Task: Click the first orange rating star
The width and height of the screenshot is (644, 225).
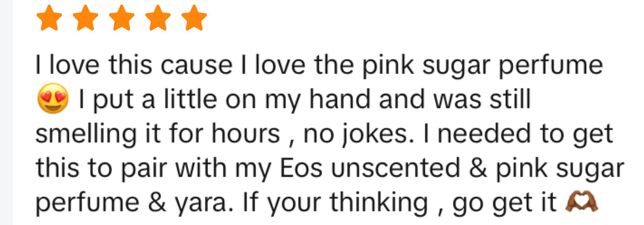Action: point(49,19)
